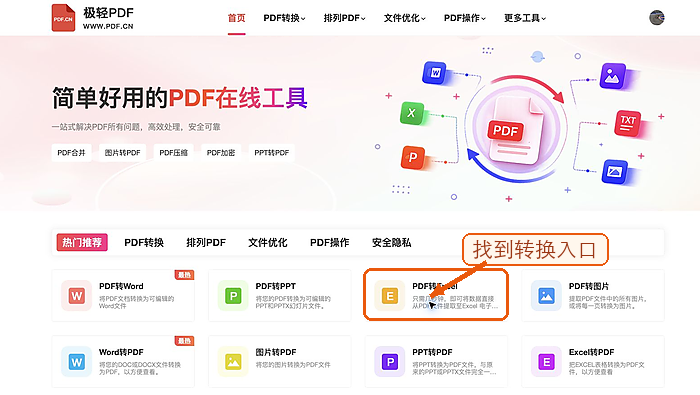Click the PDF加密 quick button
This screenshot has width=700, height=395.
click(x=221, y=153)
